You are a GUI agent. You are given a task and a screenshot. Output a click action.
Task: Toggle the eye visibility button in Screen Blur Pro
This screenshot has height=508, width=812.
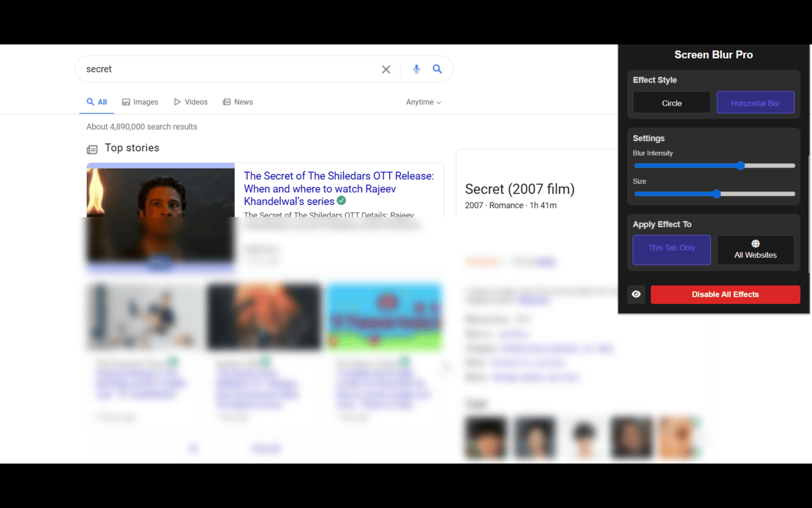(x=636, y=295)
